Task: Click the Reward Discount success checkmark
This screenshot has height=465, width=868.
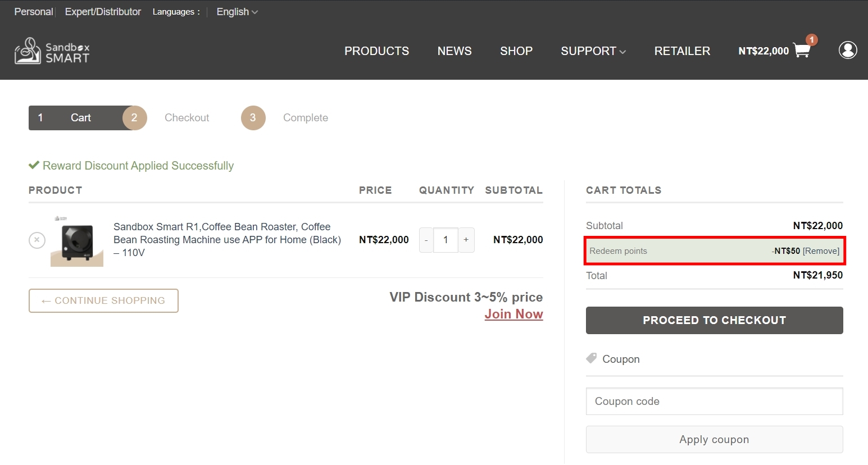Action: pos(34,166)
